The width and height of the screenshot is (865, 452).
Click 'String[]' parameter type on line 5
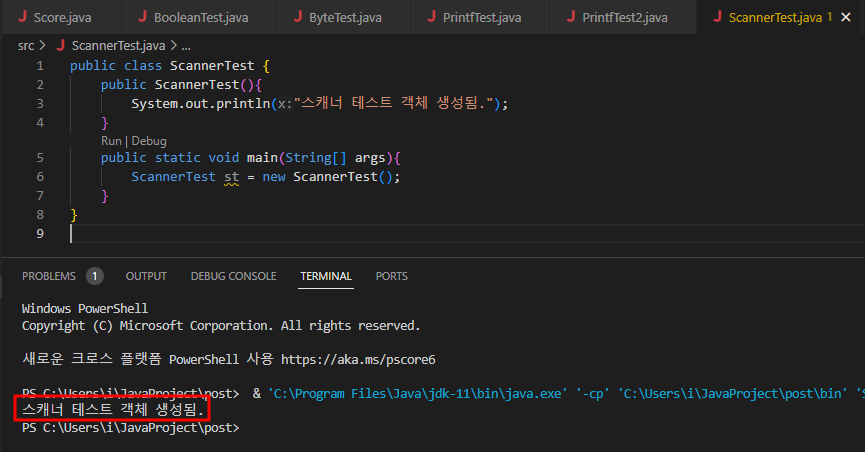tap(316, 157)
